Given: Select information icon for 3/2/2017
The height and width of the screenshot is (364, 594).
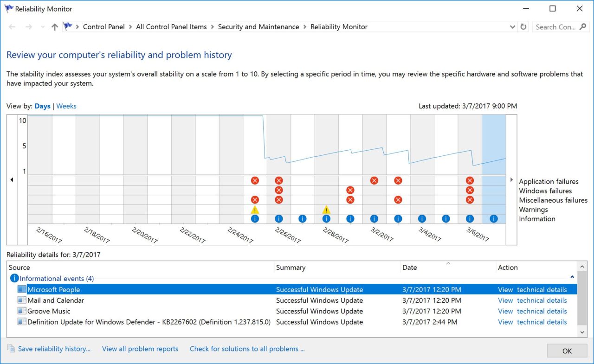Looking at the screenshot, I should (x=374, y=219).
